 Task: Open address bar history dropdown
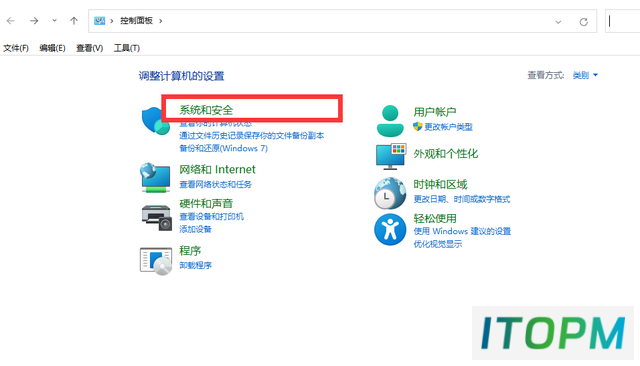pos(558,22)
